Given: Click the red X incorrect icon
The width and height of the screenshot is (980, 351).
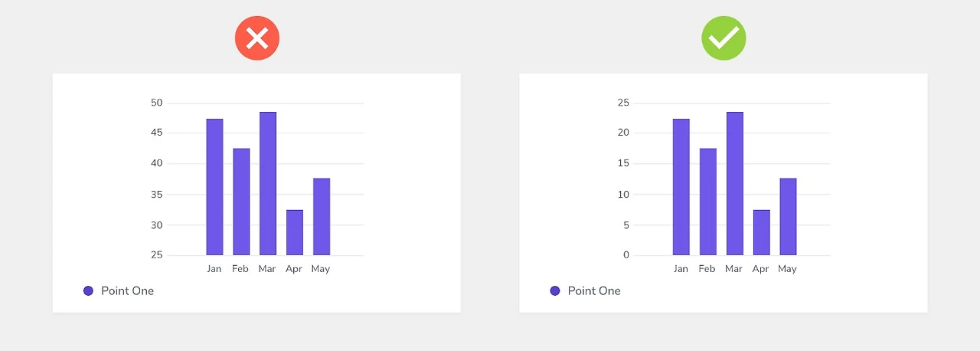Looking at the screenshot, I should tap(257, 38).
